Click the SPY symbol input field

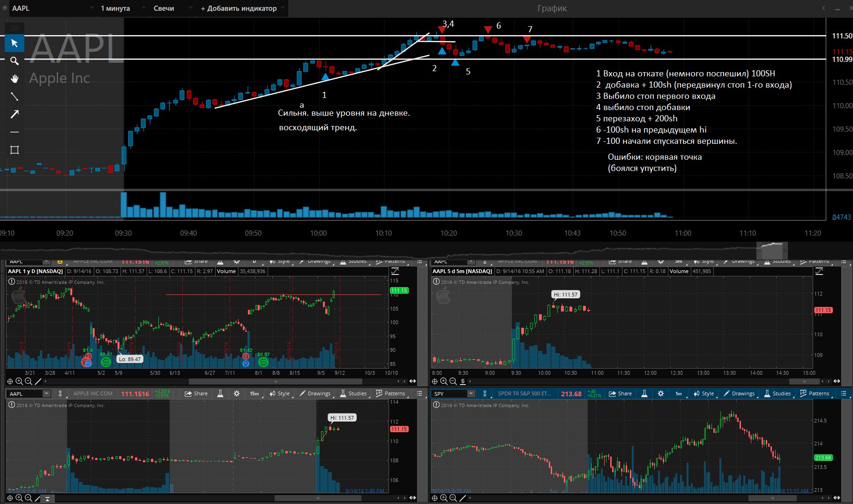point(449,393)
